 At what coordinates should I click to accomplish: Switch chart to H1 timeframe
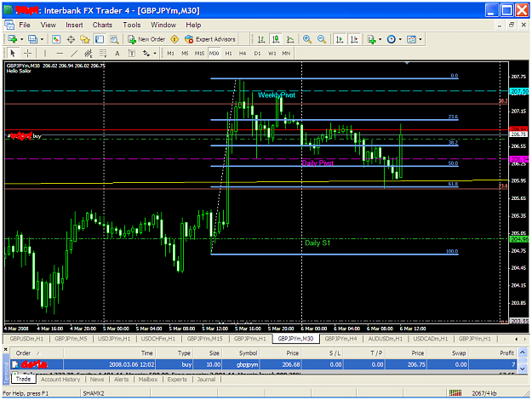[228, 54]
